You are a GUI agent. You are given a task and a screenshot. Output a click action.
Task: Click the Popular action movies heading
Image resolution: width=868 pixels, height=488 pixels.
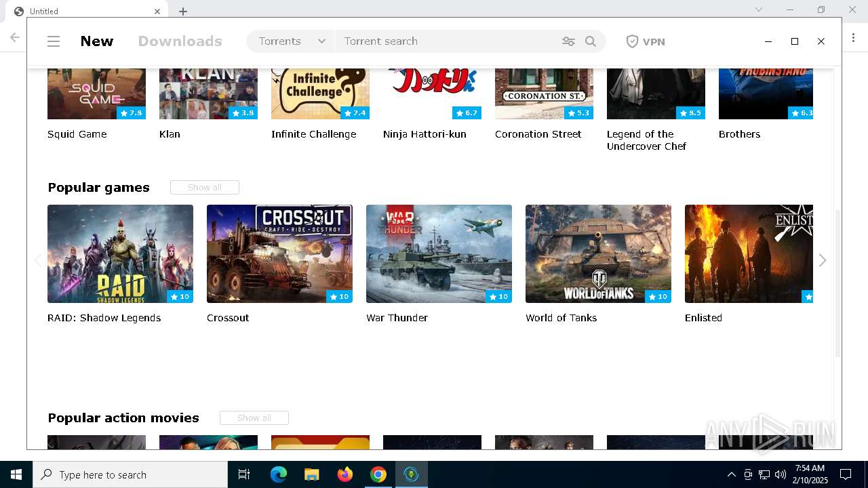point(123,418)
